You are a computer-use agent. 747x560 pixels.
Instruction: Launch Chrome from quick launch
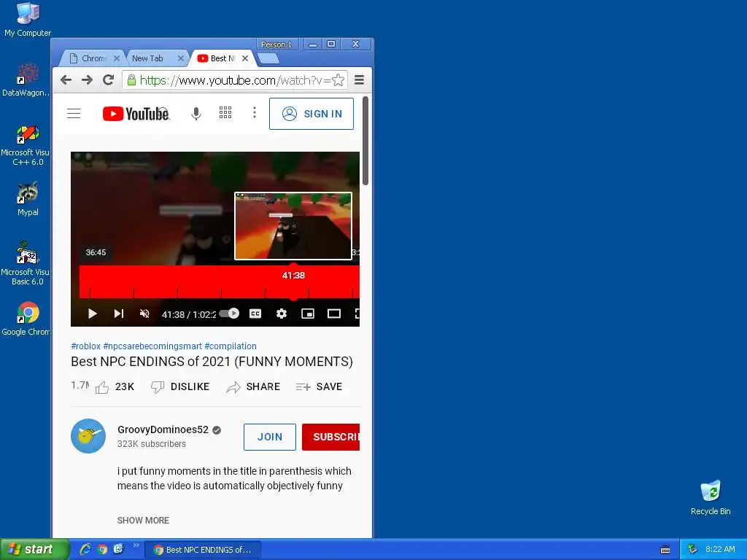pyautogui.click(x=102, y=549)
